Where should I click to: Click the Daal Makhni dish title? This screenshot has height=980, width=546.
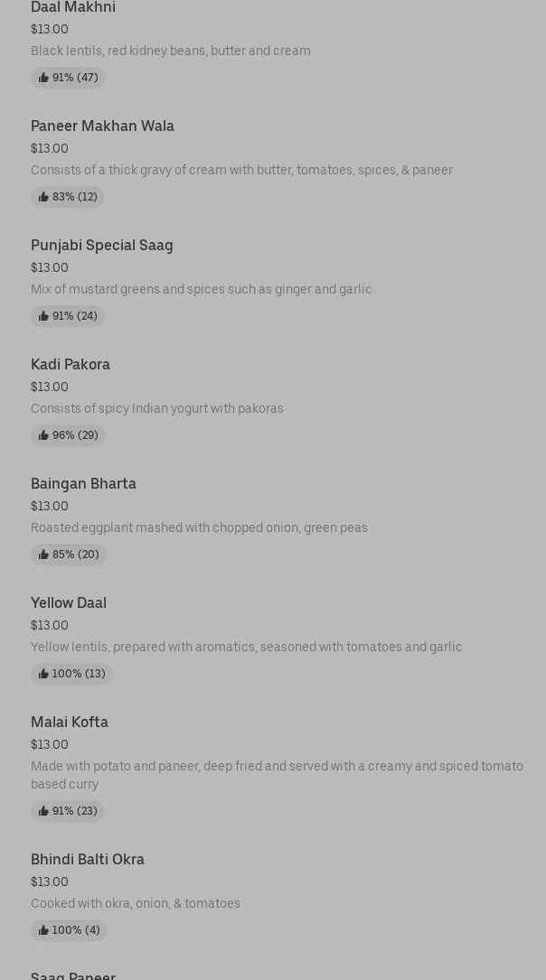(x=73, y=8)
